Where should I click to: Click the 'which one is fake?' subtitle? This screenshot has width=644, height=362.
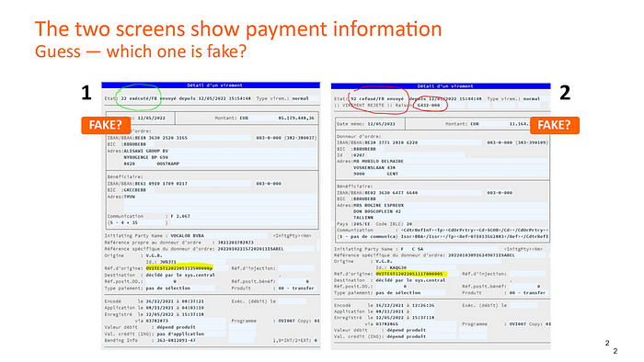[177, 51]
